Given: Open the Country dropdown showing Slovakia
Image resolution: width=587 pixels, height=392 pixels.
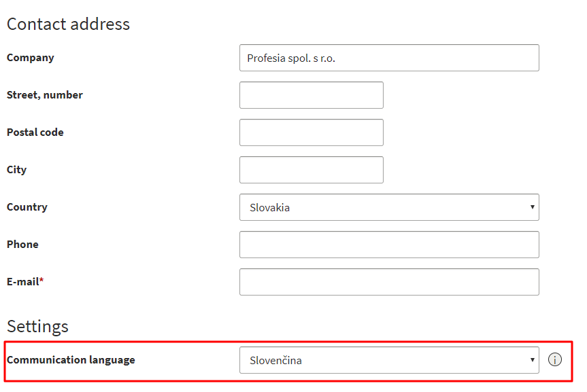Looking at the screenshot, I should [x=389, y=207].
